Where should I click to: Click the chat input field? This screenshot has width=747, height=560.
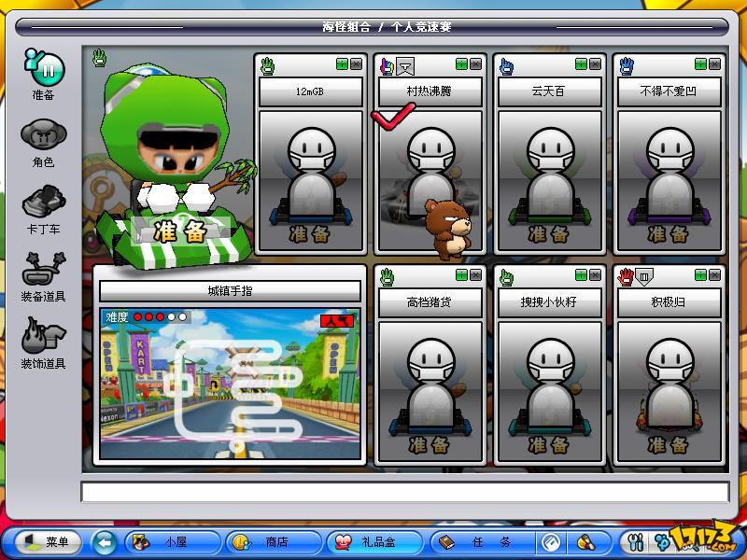point(405,492)
